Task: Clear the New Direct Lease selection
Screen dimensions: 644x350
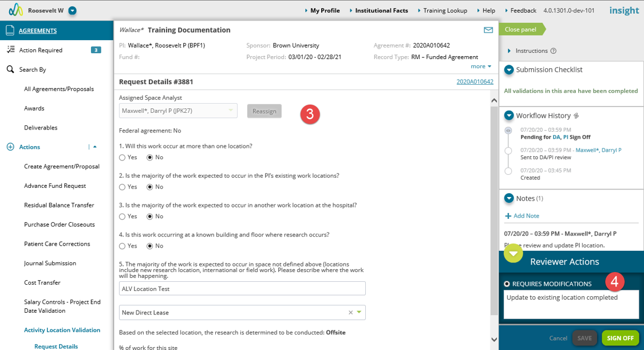Action: [351, 313]
